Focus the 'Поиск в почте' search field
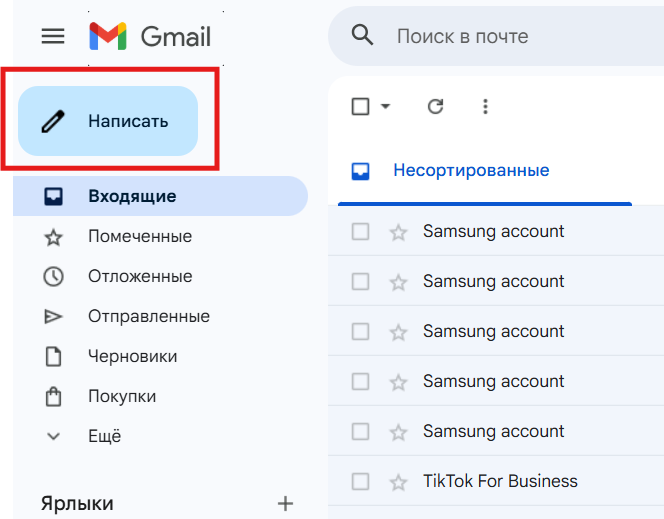664x519 pixels. (496, 36)
